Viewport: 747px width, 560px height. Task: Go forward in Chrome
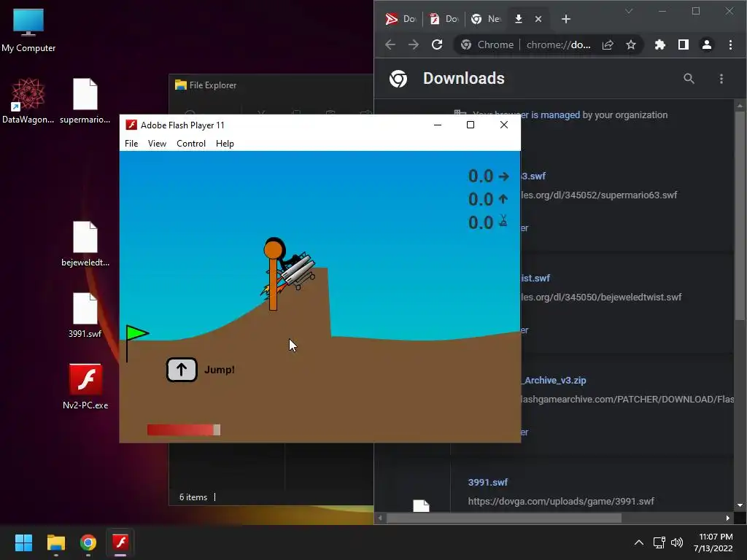[414, 44]
